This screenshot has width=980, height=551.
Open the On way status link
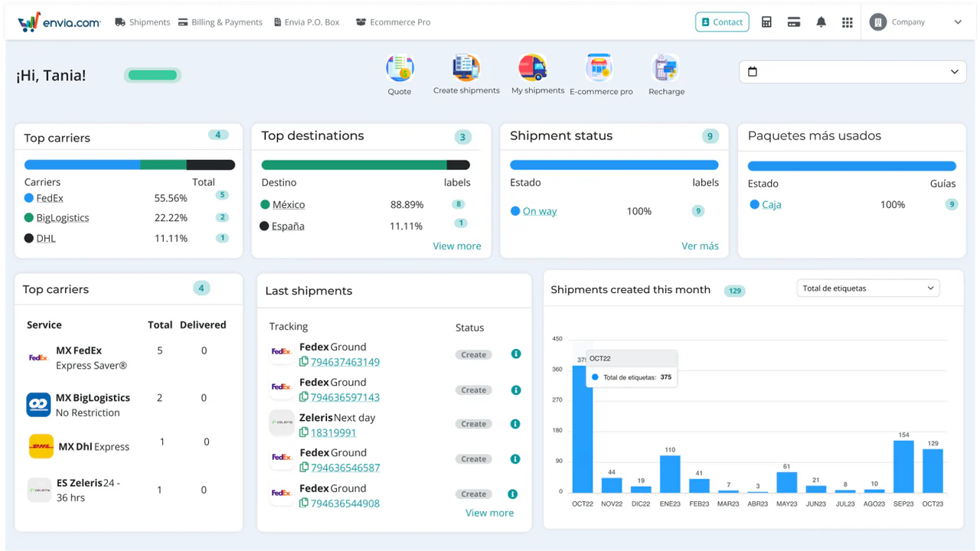(540, 211)
